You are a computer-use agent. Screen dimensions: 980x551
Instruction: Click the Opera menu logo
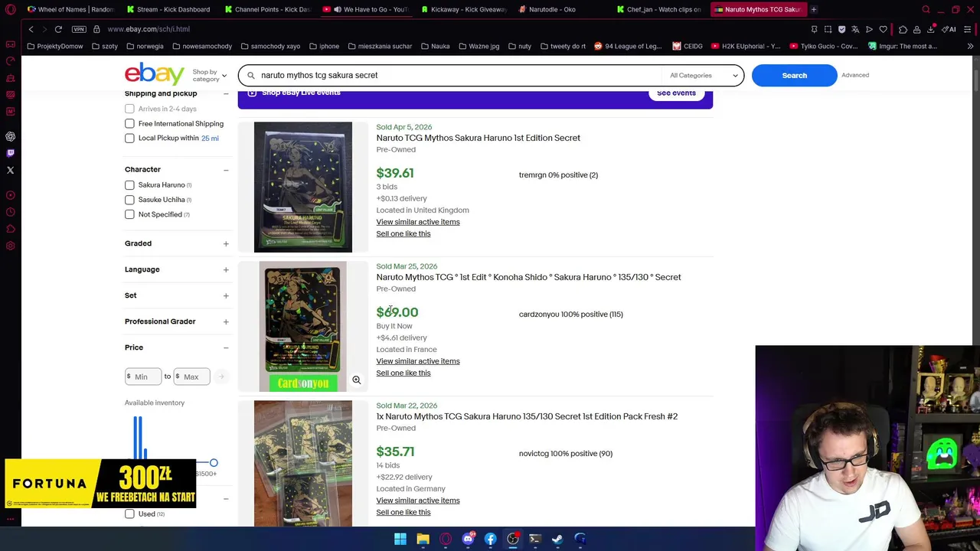pos(10,9)
